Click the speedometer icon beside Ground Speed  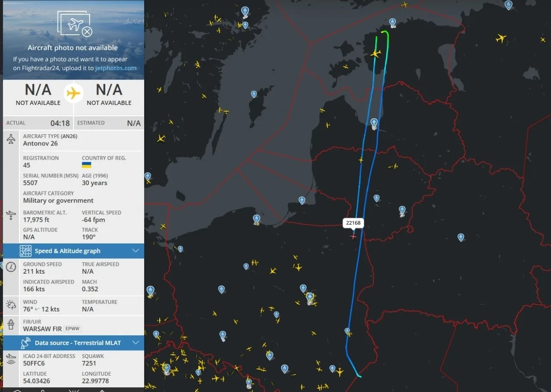[x=11, y=267]
